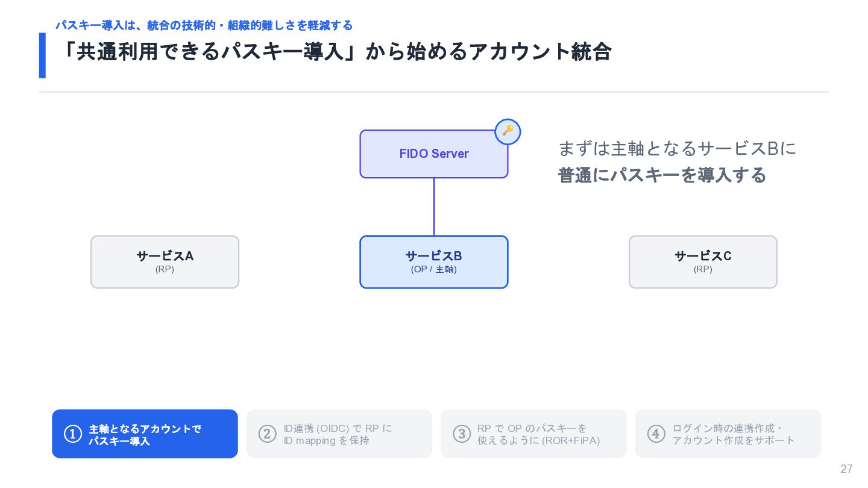
Task: Select the サービスA (RP) box
Action: coord(165,262)
